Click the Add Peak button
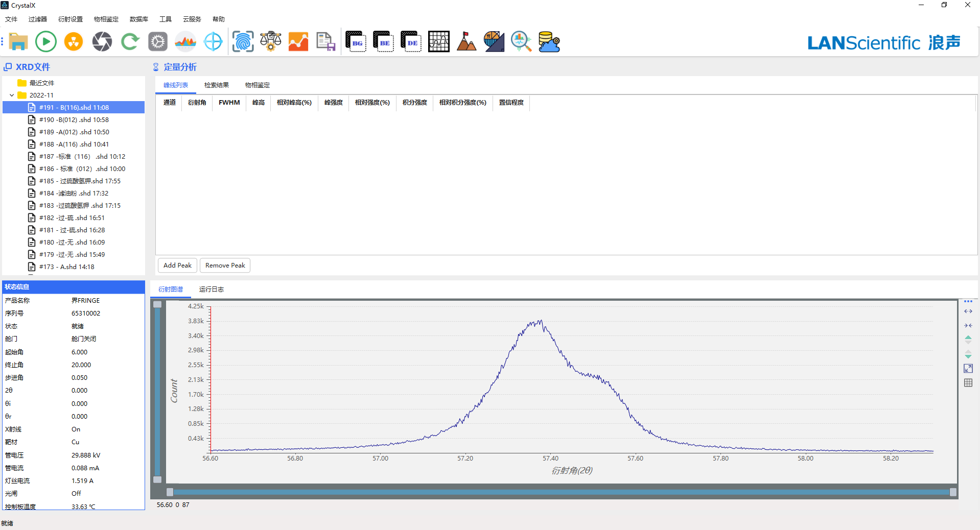980x530 pixels. (x=177, y=266)
